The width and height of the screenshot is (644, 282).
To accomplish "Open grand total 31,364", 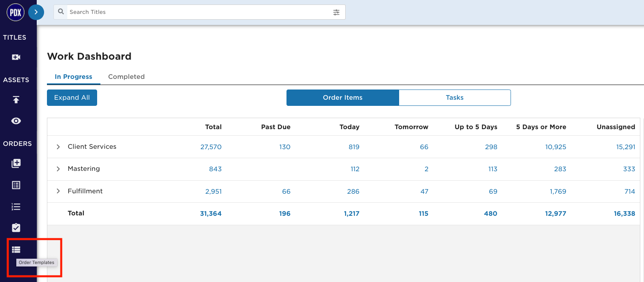I will [x=211, y=214].
